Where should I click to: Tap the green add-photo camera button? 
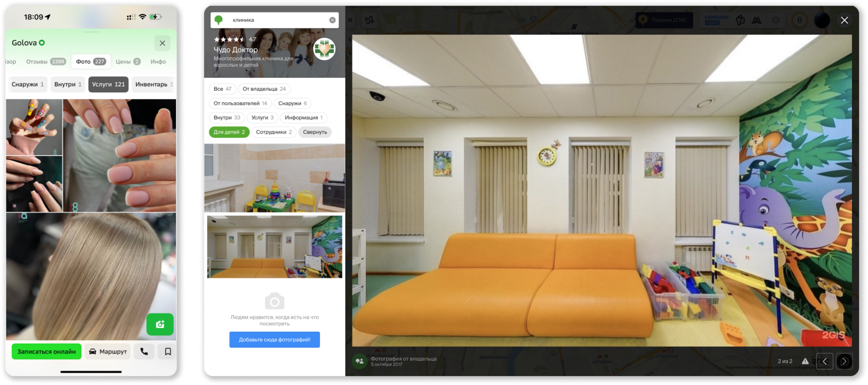click(x=160, y=324)
